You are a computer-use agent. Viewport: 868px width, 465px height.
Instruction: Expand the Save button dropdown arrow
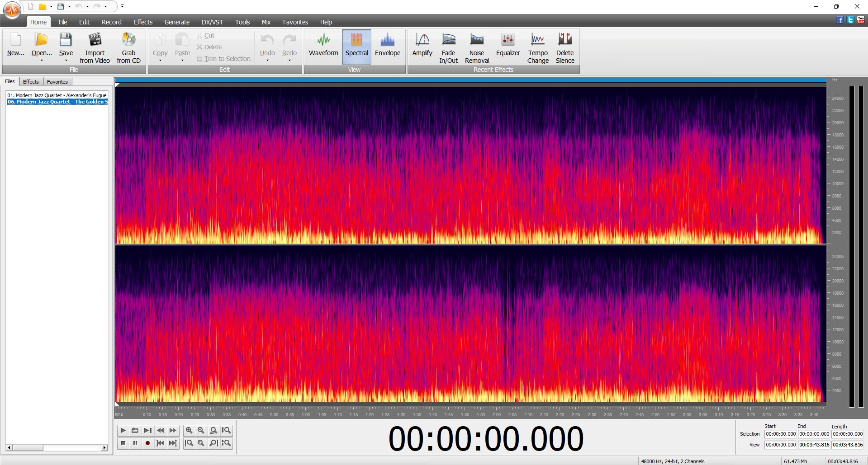(x=66, y=60)
